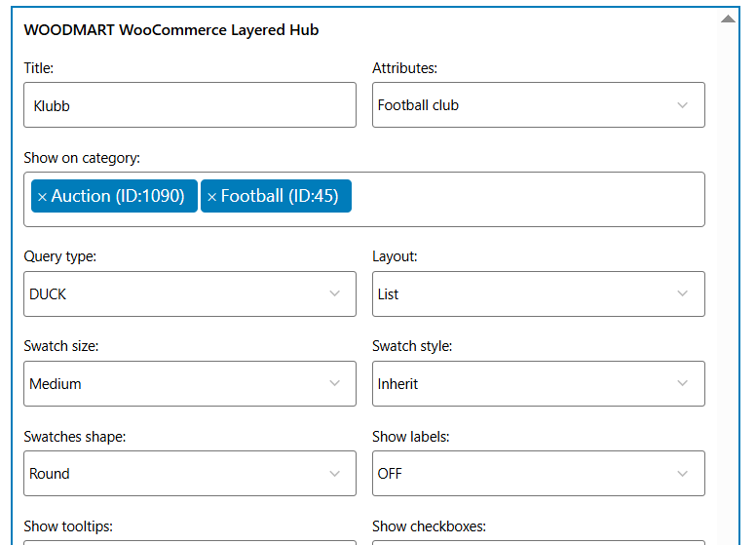
Task: Click the WOODMART WooCommerce Layered Hub heading
Action: 171,30
